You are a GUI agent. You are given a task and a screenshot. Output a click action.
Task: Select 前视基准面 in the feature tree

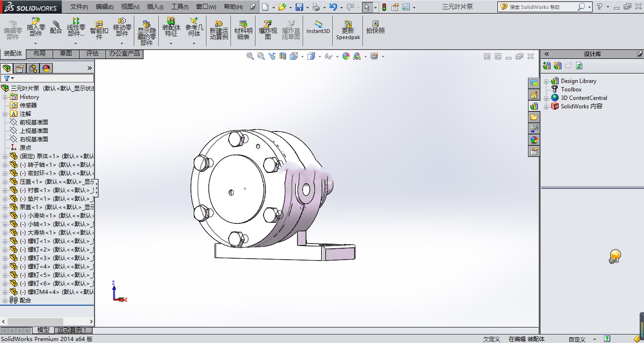point(34,122)
